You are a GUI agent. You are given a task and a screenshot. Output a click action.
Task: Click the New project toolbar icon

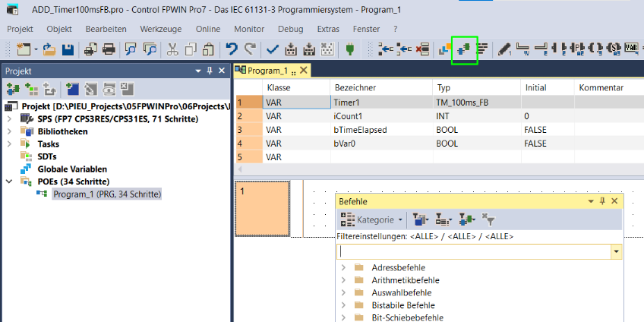(24, 49)
